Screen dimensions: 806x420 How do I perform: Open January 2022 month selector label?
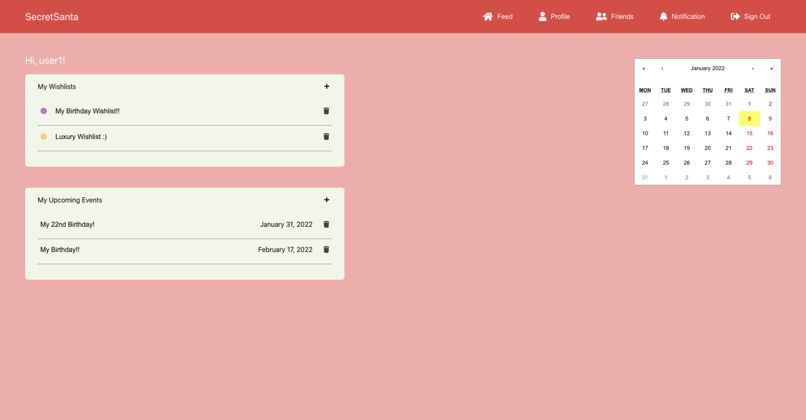point(707,68)
